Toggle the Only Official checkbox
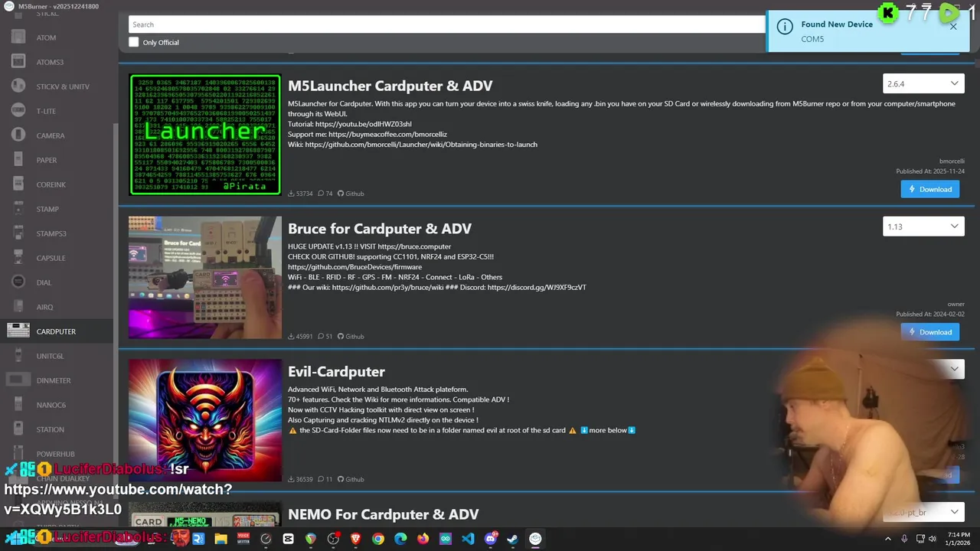Viewport: 980px width, 551px height. click(x=134, y=42)
